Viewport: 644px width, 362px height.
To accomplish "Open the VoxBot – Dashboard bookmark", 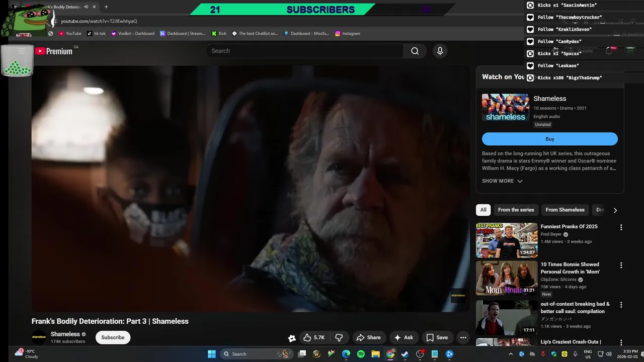I will [x=133, y=33].
